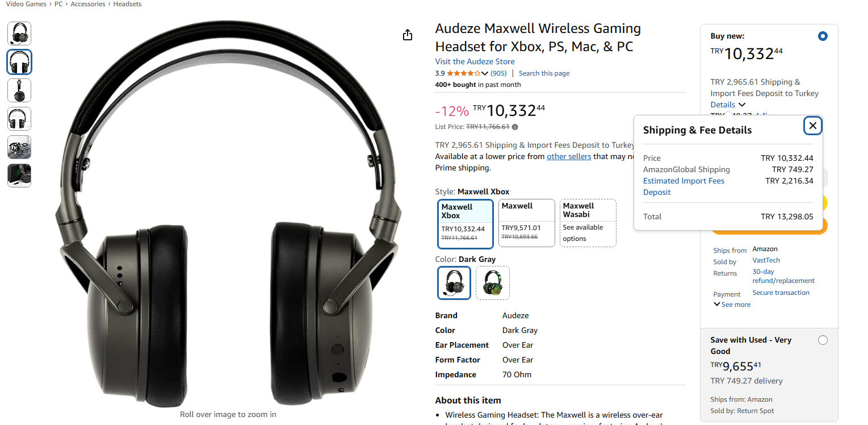This screenshot has height=425, width=868.
Task: Choose the Maxwell style option
Action: (526, 223)
